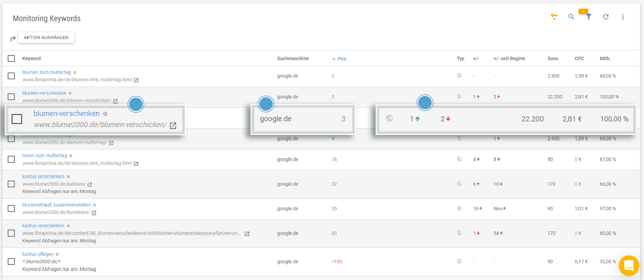
Task: Sort by the +/- seit Beginn header
Action: [x=509, y=58]
